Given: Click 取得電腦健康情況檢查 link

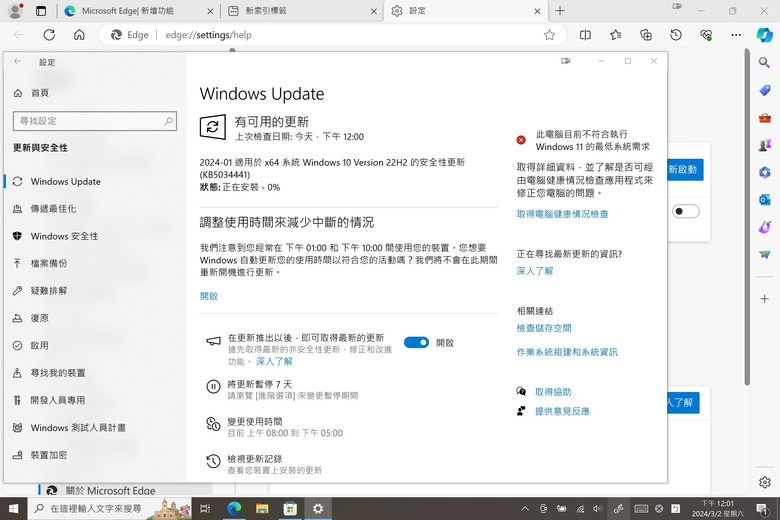Looking at the screenshot, I should tap(562, 214).
